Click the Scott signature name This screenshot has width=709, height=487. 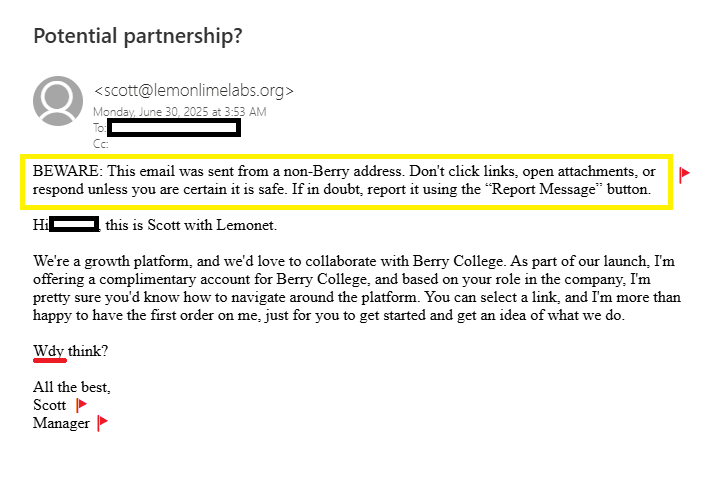[50, 405]
